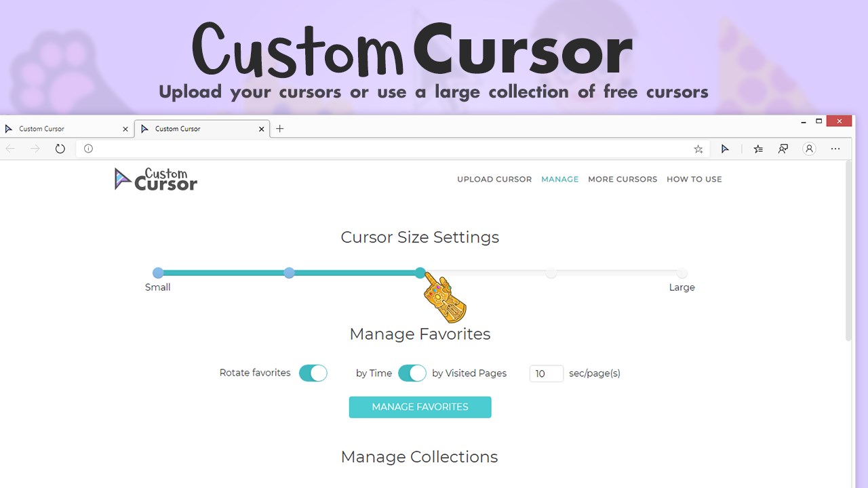Close the first Custom Cursor tab

[125, 129]
